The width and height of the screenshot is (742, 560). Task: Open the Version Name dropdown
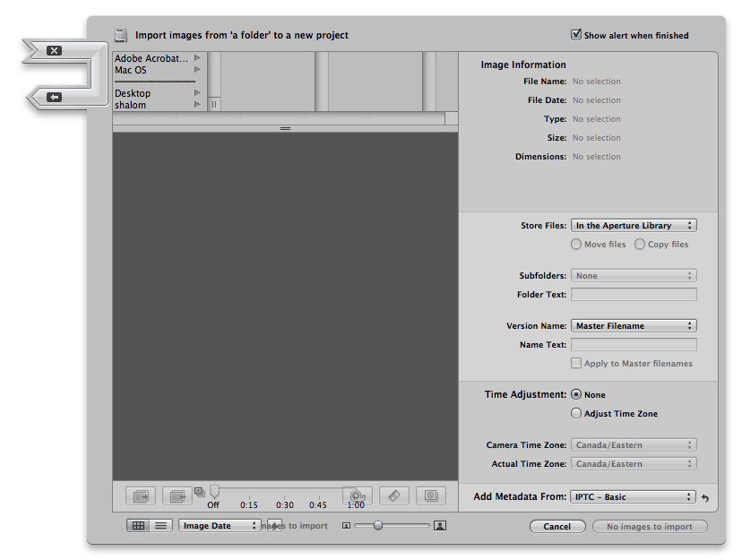634,326
